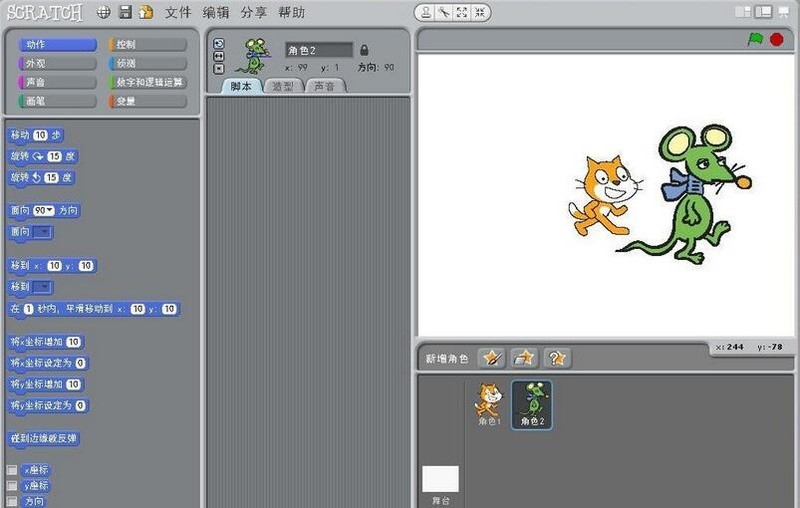Screen dimensions: 800x508
Task: Click the save project disk icon
Action: (126, 13)
